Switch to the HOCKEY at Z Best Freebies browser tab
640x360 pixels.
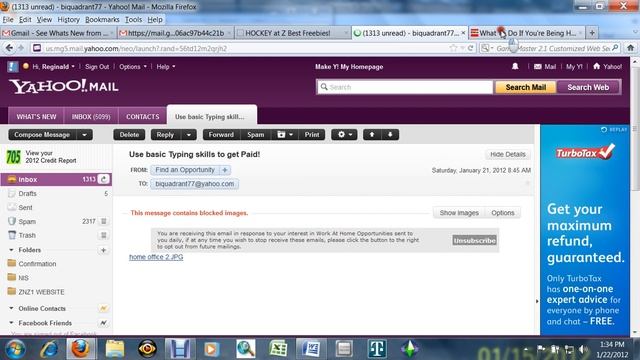pos(292,33)
